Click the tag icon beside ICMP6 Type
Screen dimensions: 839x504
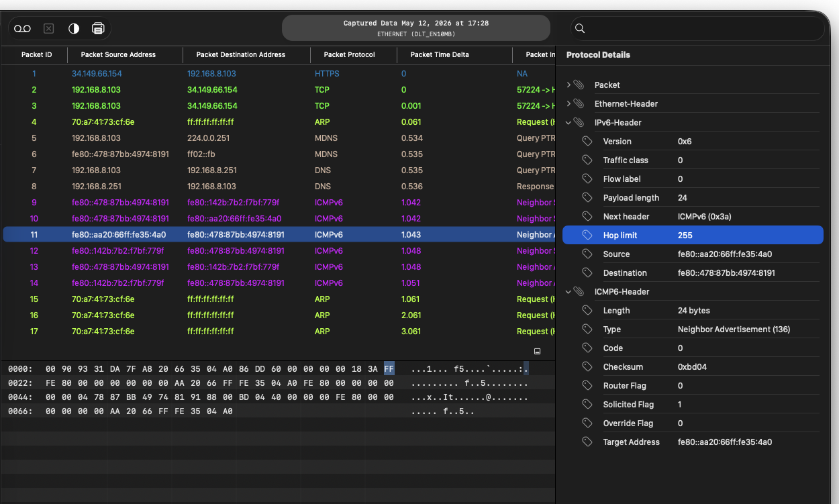(x=587, y=330)
